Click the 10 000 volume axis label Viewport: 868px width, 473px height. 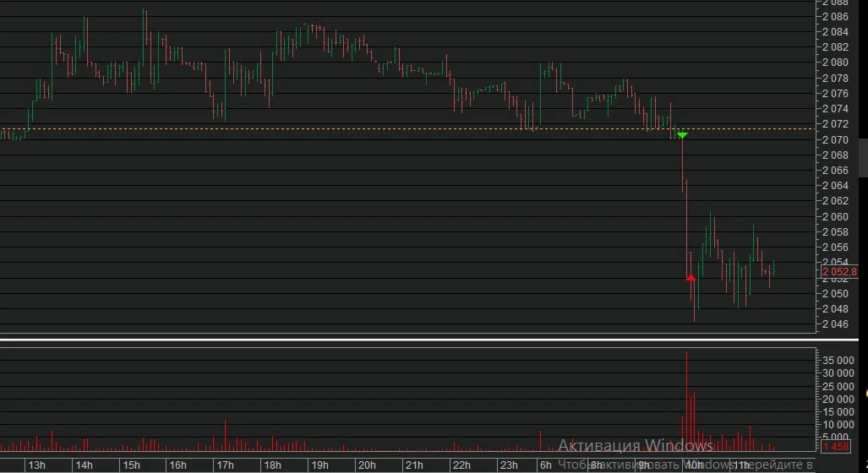point(838,424)
